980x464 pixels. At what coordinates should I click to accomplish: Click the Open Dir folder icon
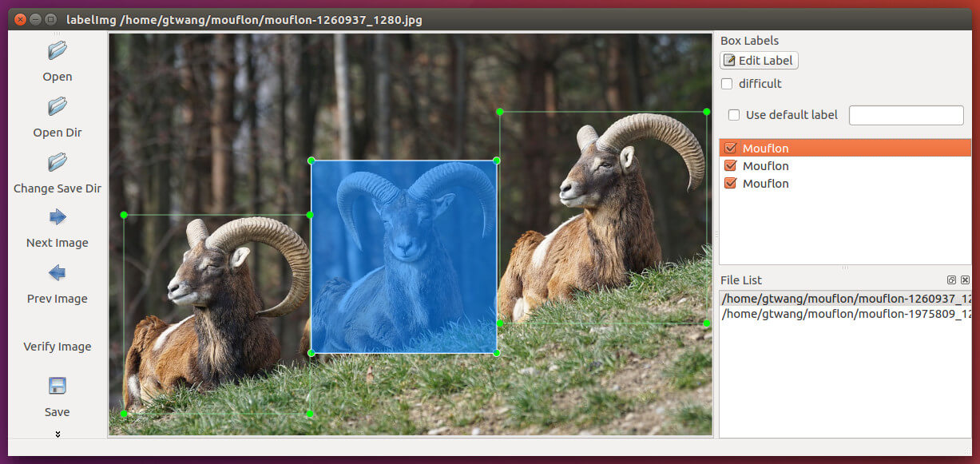58,106
